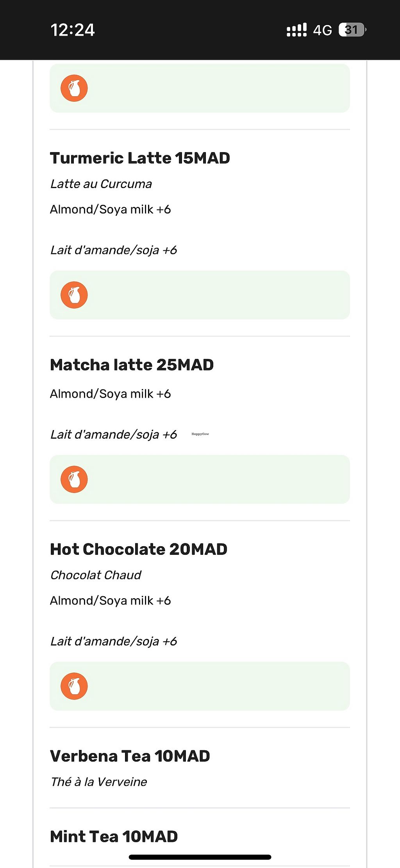This screenshot has height=868, width=400.
Task: Open the Hot Chocolate 20MAD item
Action: click(139, 549)
